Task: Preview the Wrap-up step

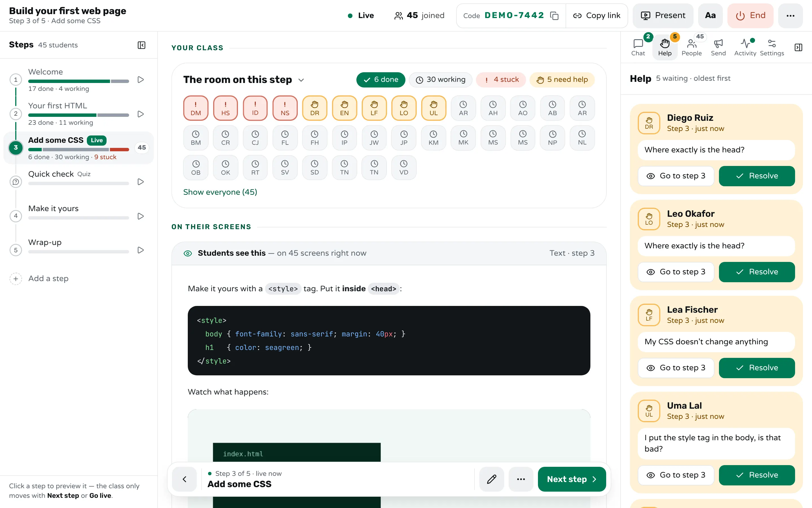Action: [x=141, y=250]
